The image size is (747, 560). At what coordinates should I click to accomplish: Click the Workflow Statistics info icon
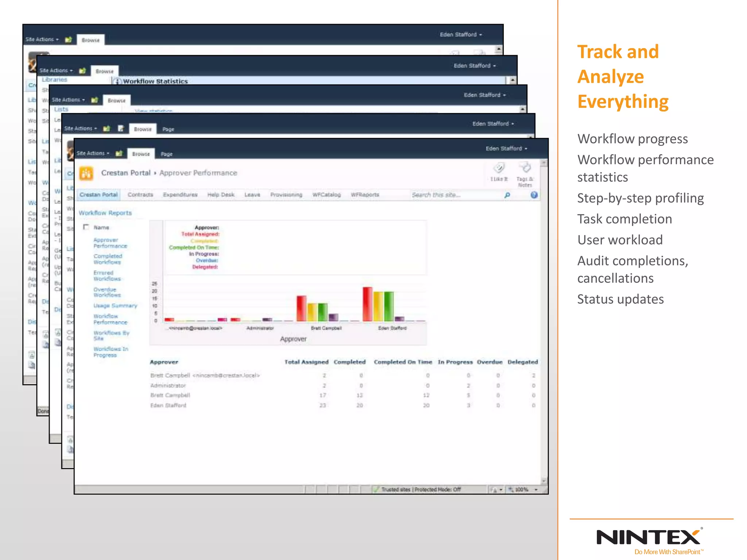tap(117, 81)
